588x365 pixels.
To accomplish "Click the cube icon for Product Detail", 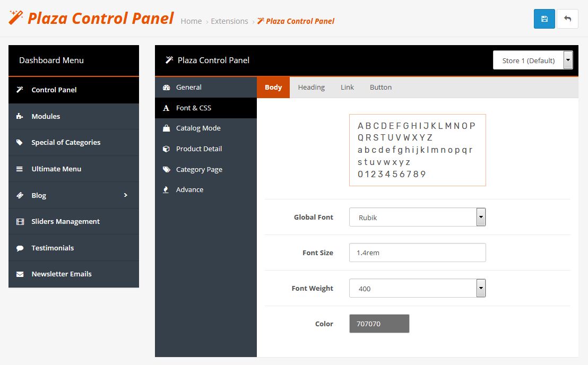I will click(x=166, y=149).
